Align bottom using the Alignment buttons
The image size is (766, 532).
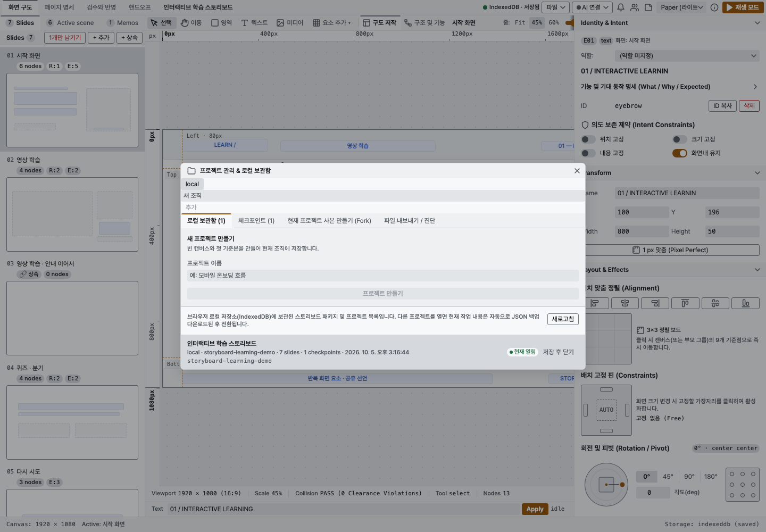tap(746, 303)
